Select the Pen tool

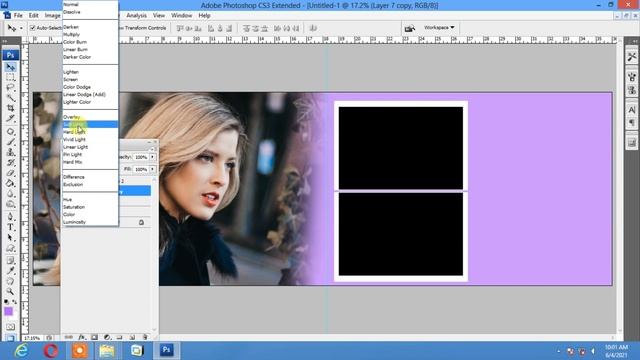tap(11, 217)
